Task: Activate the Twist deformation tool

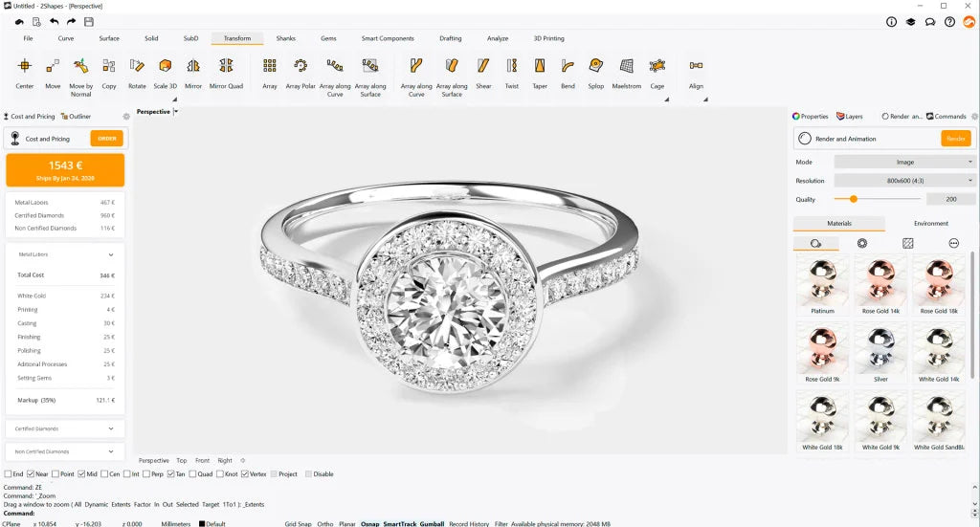Action: tap(512, 66)
